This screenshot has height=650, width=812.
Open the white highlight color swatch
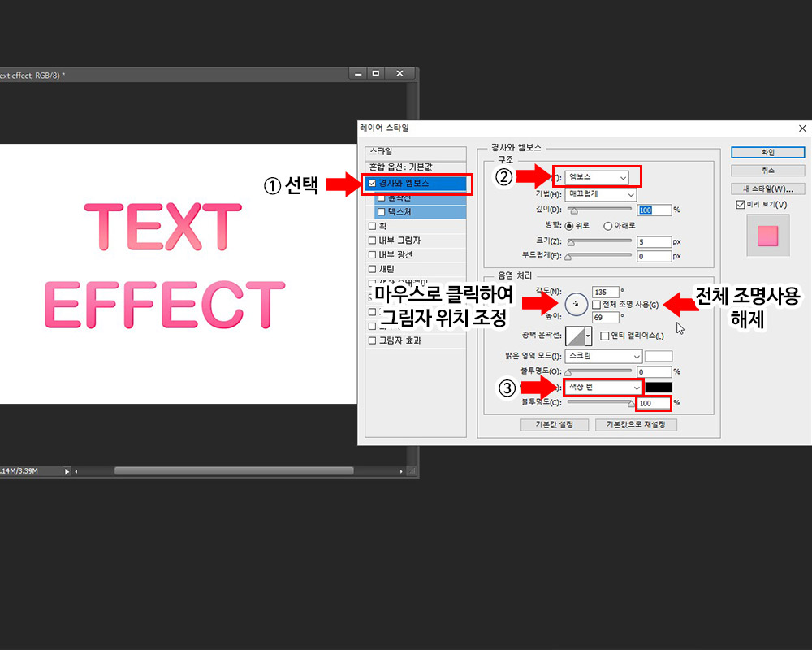pyautogui.click(x=659, y=356)
